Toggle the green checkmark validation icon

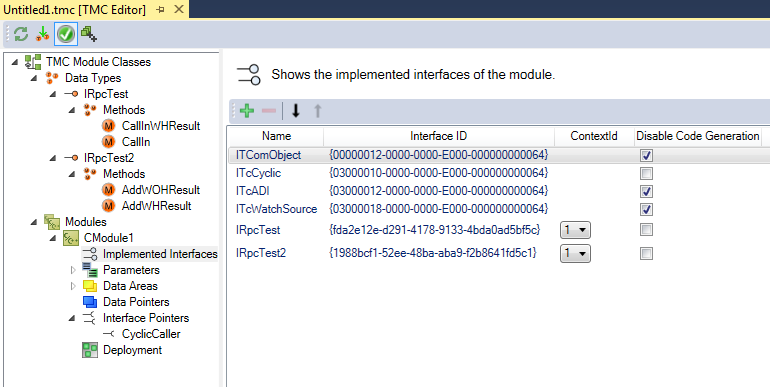(x=66, y=34)
